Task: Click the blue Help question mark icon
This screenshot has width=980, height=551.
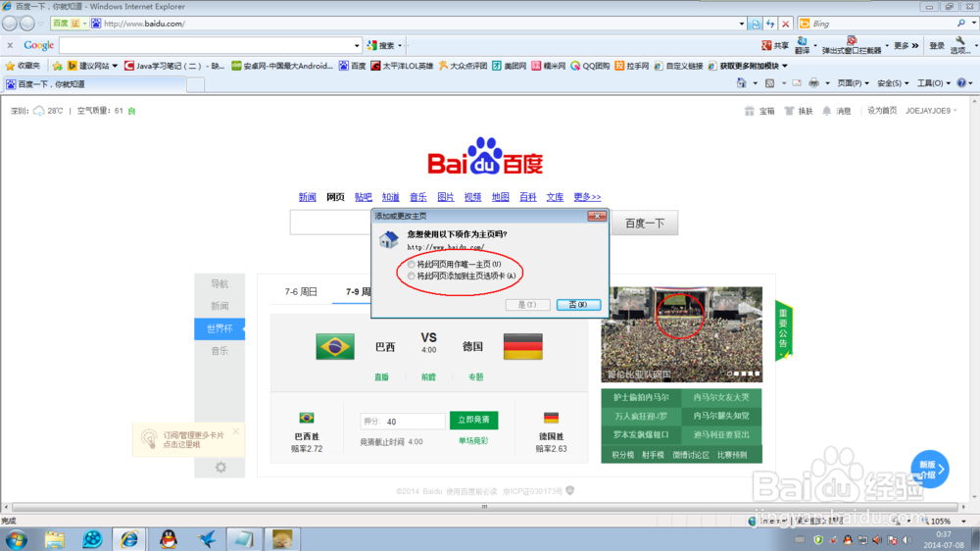Action: pos(962,82)
